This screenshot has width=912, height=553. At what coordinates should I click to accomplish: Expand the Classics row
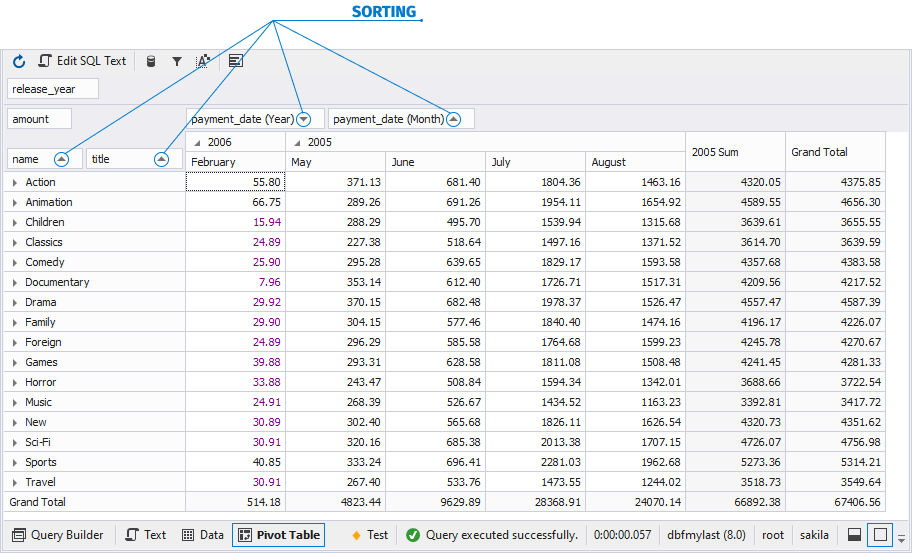pos(15,243)
